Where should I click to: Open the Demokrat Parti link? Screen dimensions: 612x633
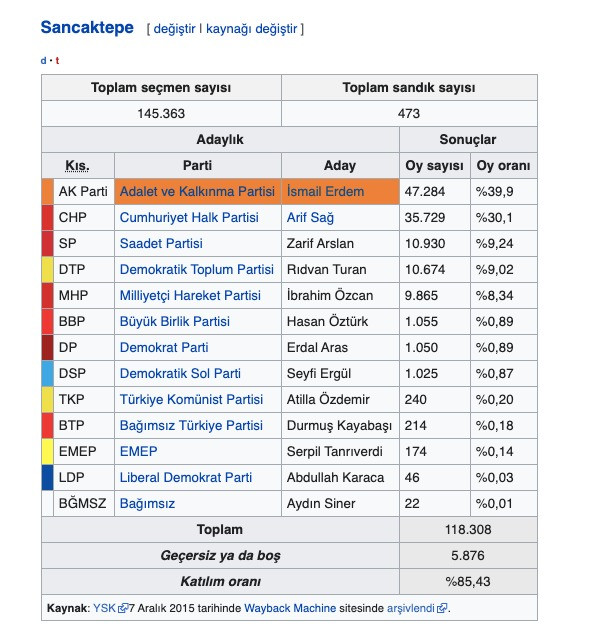coord(164,347)
